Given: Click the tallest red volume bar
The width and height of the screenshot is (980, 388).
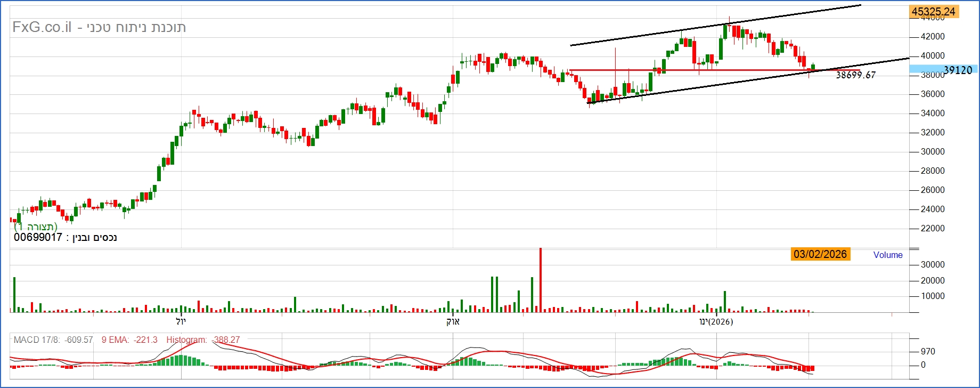Looking at the screenshot, I should pyautogui.click(x=541, y=280).
